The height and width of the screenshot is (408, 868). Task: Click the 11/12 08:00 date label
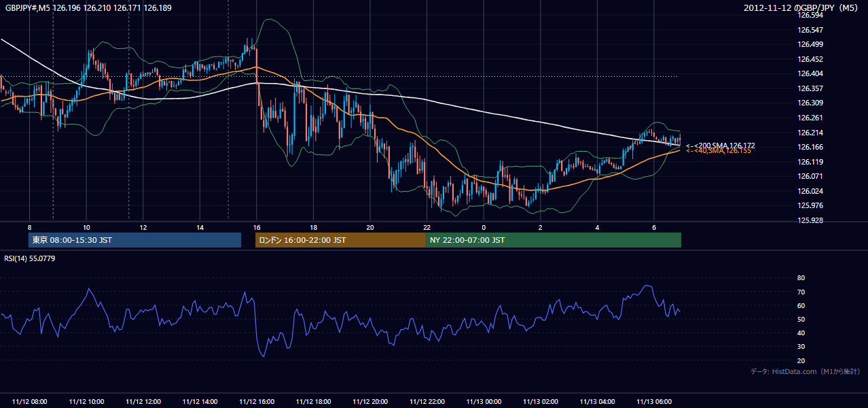[30, 402]
